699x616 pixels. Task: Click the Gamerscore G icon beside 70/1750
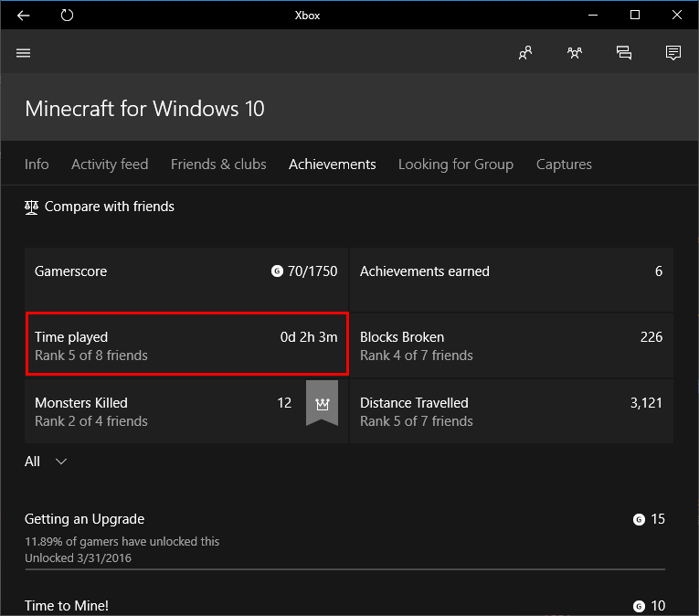click(277, 271)
